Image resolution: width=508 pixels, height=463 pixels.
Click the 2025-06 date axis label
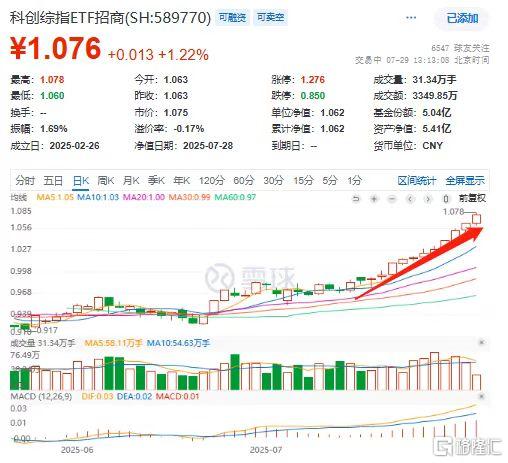[x=77, y=450]
